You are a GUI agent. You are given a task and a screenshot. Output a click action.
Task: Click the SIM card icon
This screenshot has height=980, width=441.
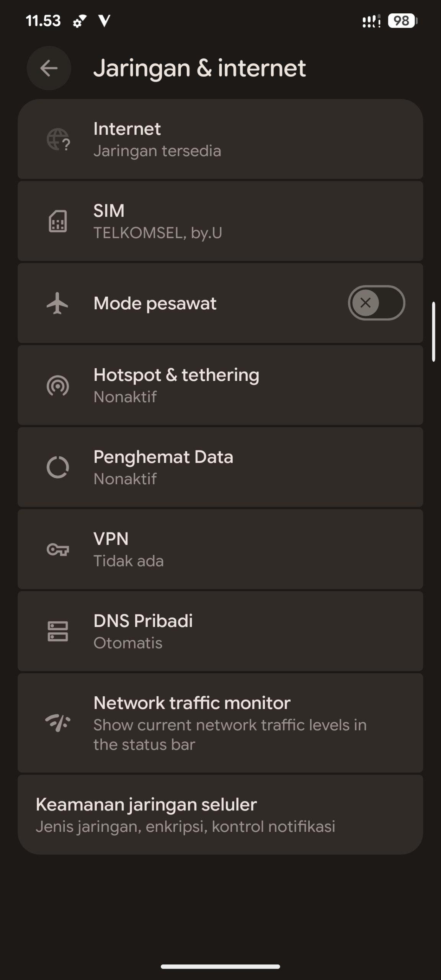[58, 221]
